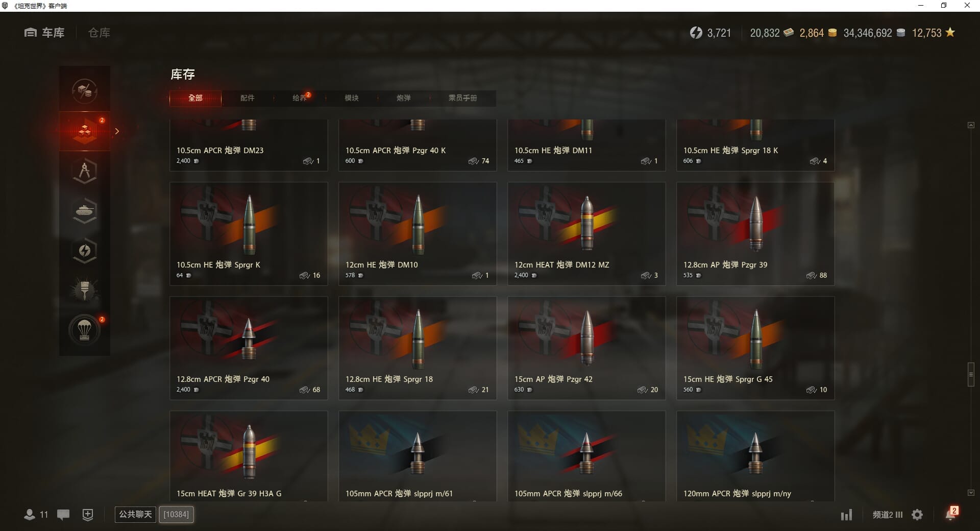Switch to the 配件 tab
980x531 pixels.
pyautogui.click(x=248, y=98)
